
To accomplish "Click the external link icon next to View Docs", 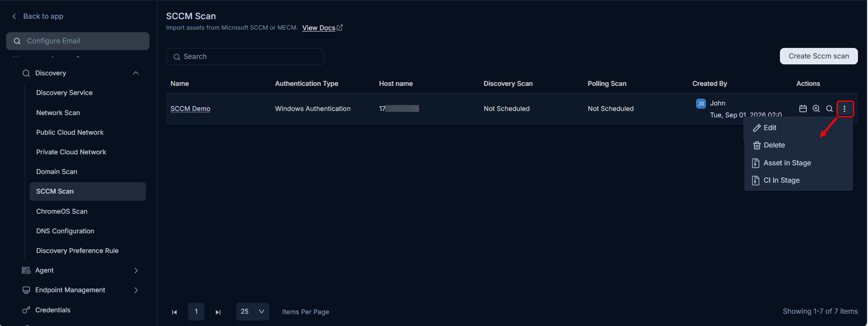I will coord(340,28).
